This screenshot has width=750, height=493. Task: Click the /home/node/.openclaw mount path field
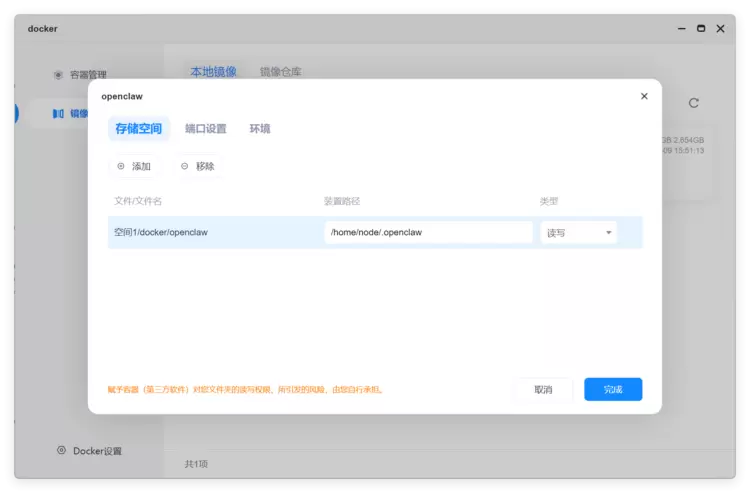tap(428, 233)
